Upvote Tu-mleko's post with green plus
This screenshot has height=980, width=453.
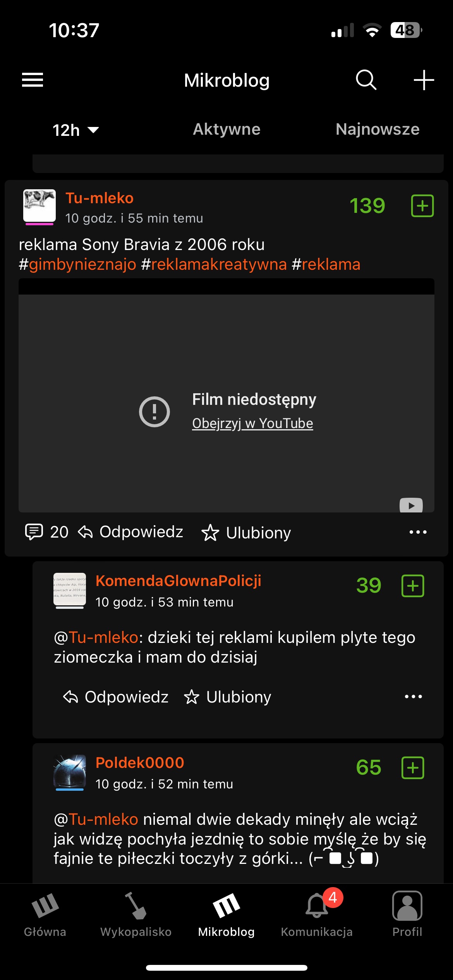pos(422,206)
